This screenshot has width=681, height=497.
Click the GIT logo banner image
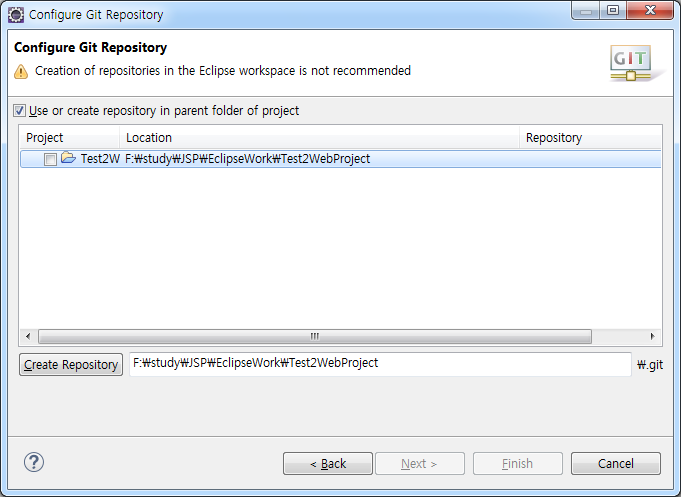[635, 63]
